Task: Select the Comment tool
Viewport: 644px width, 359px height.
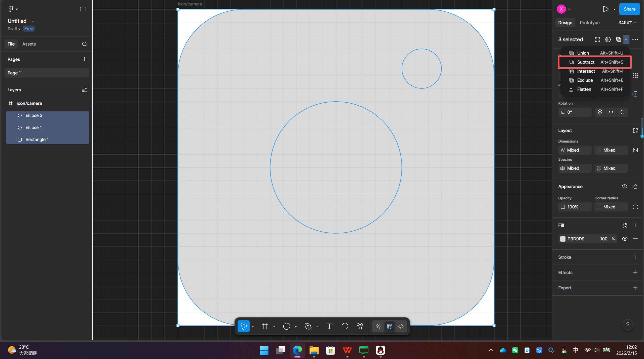Action: coord(345,326)
